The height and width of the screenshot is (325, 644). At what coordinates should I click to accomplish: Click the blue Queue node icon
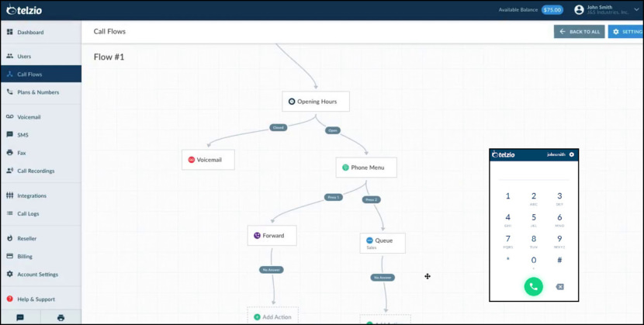[x=369, y=240]
